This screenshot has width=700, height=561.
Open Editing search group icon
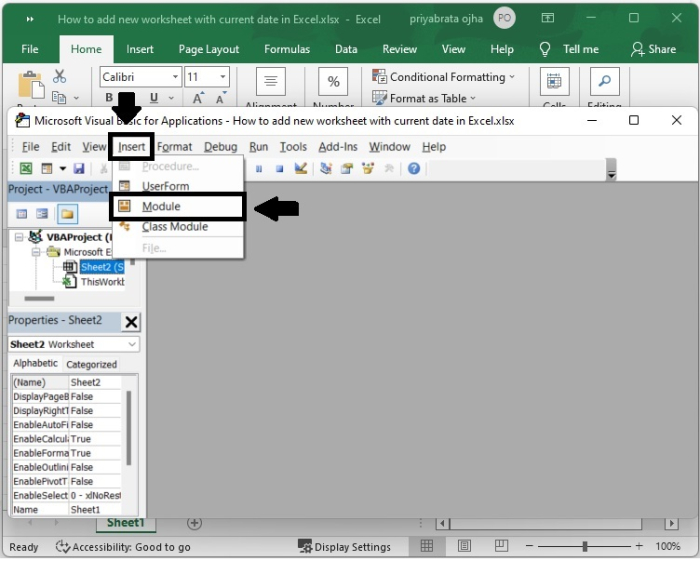pos(604,81)
